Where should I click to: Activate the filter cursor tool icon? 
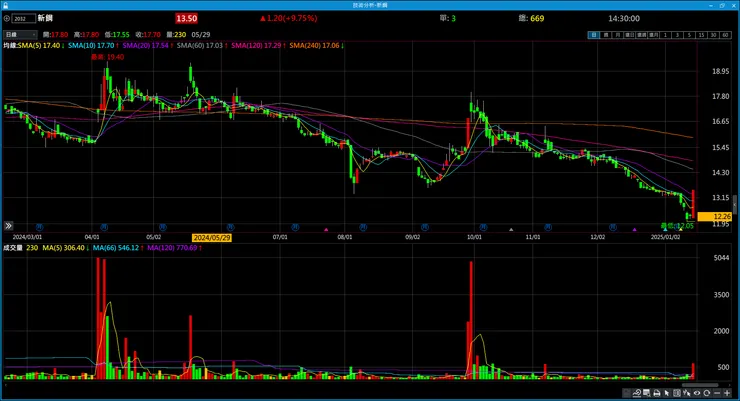pyautogui.click(x=687, y=393)
